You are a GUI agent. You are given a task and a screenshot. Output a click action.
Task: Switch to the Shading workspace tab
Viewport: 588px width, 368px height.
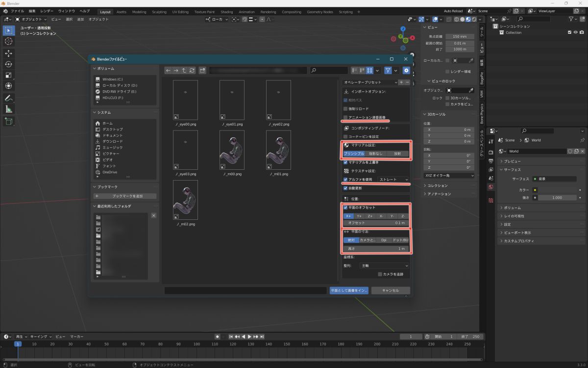pyautogui.click(x=226, y=12)
